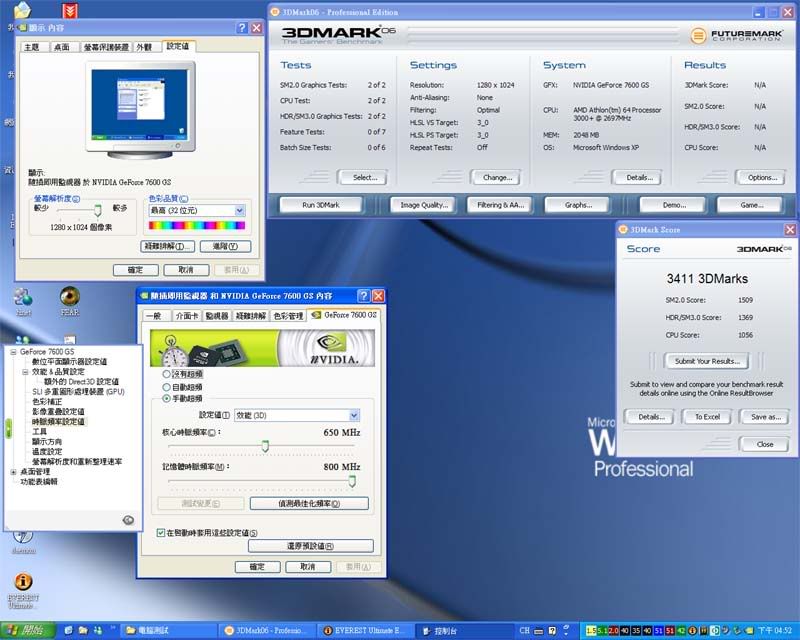
Task: Select the manual overclocking radio button (手動超頻)
Action: [x=166, y=399]
